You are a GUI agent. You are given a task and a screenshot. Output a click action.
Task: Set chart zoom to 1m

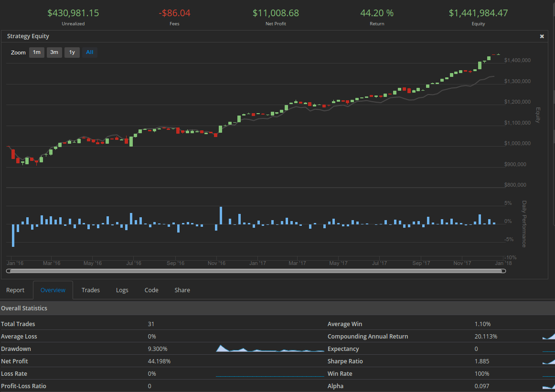pos(37,53)
